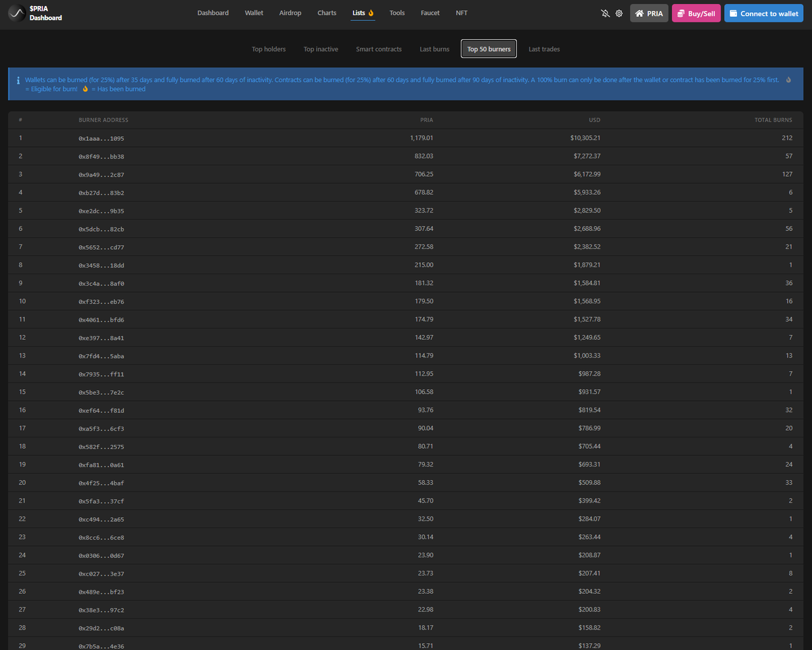This screenshot has height=650, width=812.
Task: Click the info icon in the blue banner
Action: 18,80
